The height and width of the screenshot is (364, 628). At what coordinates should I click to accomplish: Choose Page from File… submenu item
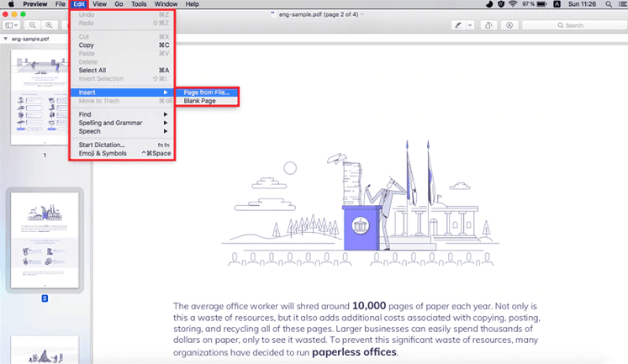tap(207, 92)
